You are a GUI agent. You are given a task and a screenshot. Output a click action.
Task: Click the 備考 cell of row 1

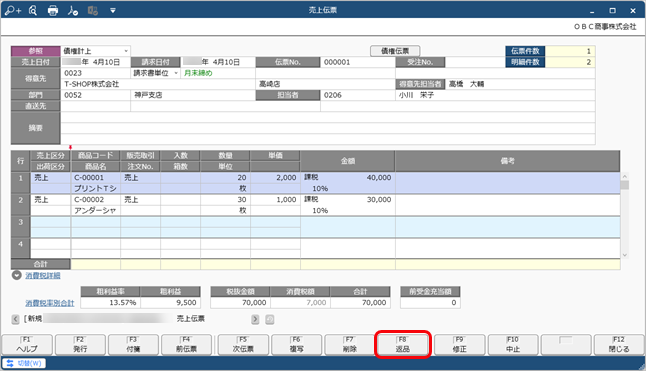(x=508, y=183)
